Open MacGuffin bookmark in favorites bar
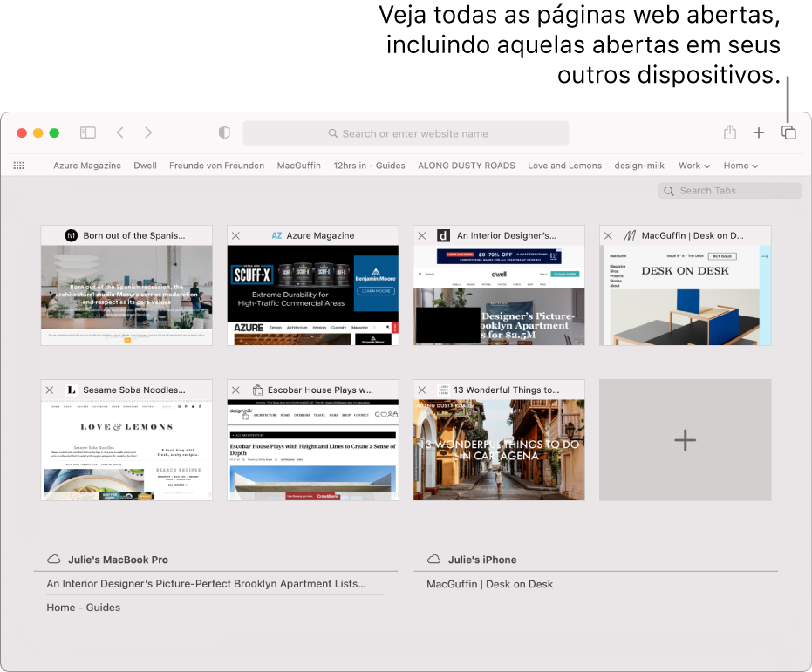This screenshot has height=672, width=812. [x=299, y=166]
